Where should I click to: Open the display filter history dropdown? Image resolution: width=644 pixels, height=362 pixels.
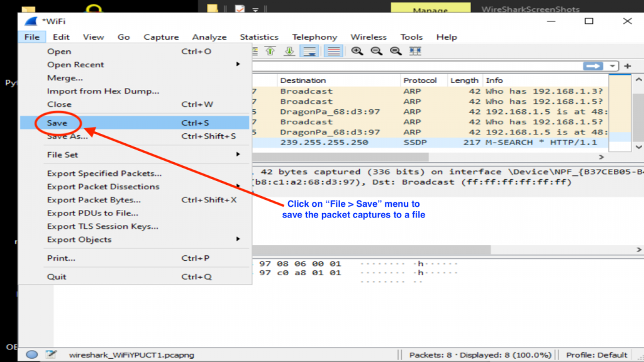pos(612,66)
